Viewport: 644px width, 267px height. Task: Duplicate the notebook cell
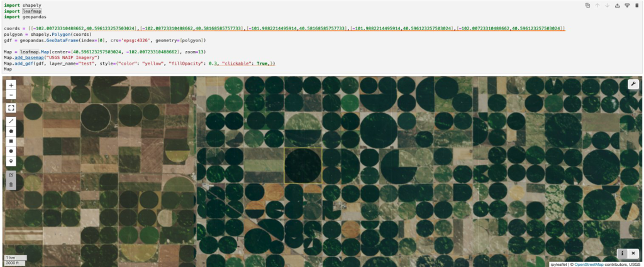(587, 5)
